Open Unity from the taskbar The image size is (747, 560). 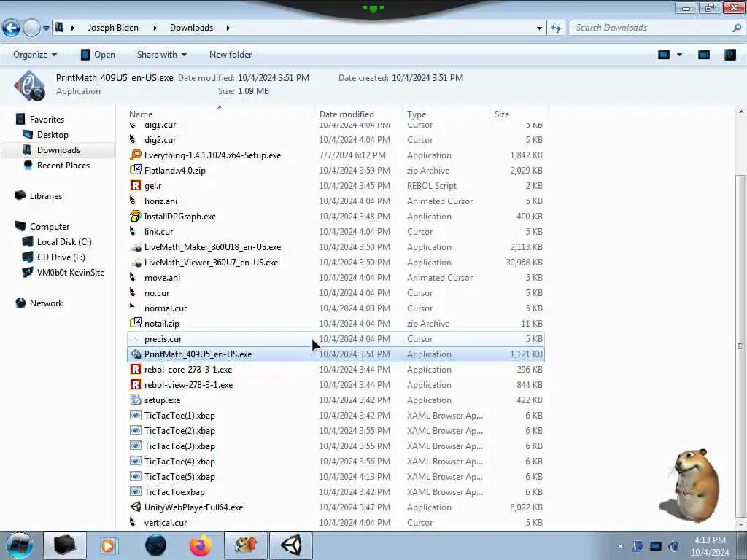pos(291,545)
